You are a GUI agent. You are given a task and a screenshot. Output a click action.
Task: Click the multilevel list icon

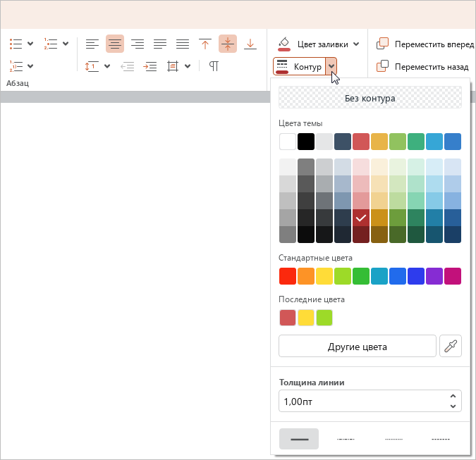point(16,66)
